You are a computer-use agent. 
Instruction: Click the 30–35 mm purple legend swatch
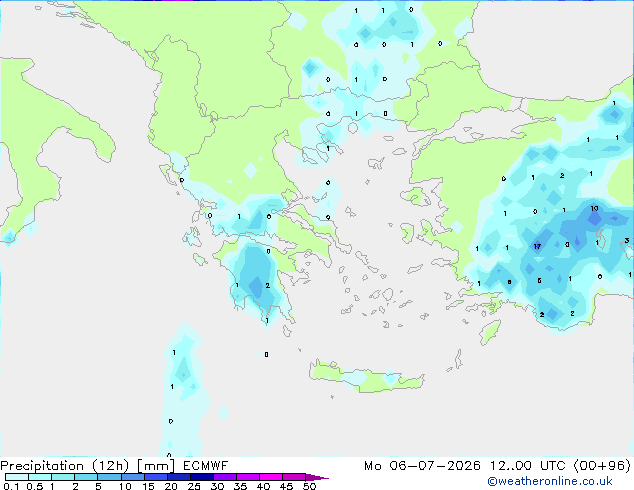click(225, 477)
